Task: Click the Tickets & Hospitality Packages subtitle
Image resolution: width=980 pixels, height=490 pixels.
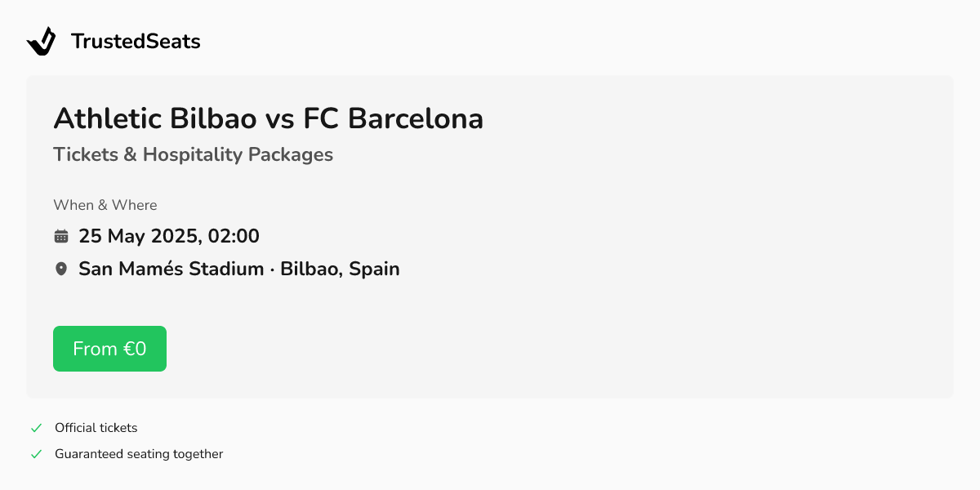Action: (x=194, y=154)
